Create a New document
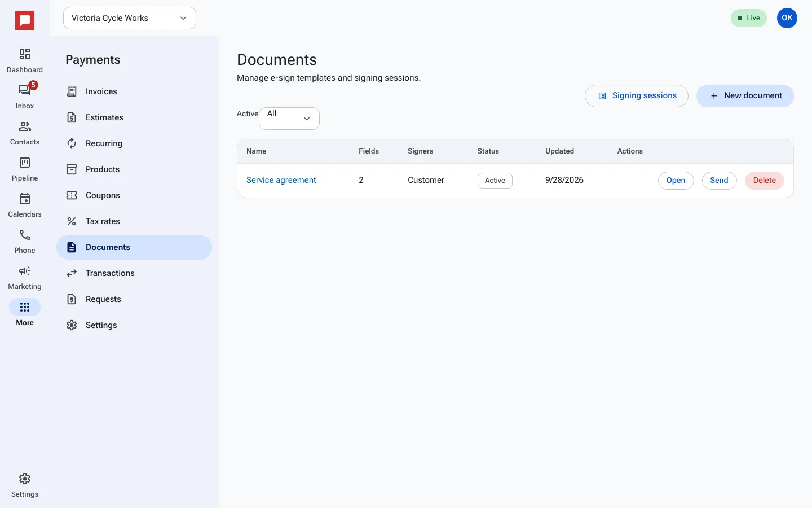 (745, 96)
